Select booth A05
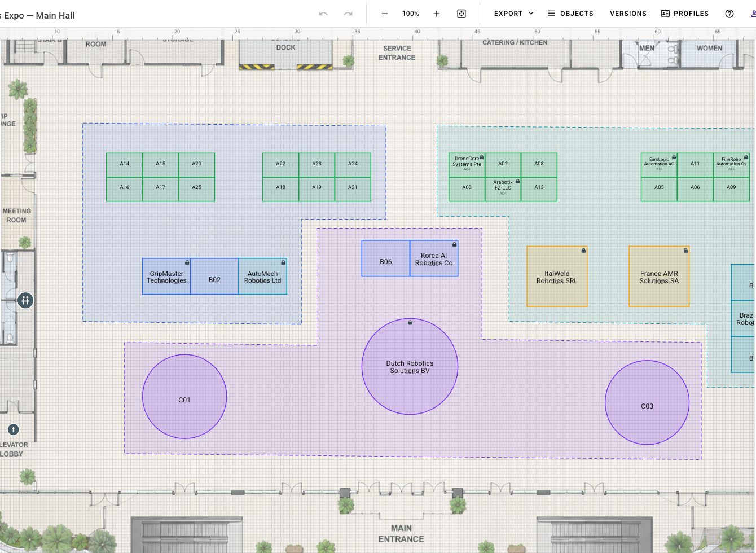The height and width of the screenshot is (553, 756). pos(659,189)
